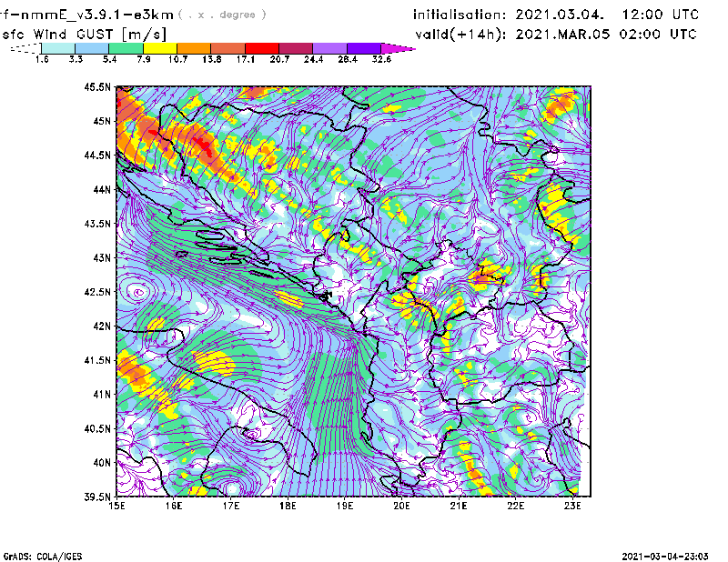Pick the salmon legend swatch
This screenshot has width=728, height=562.
[228, 48]
